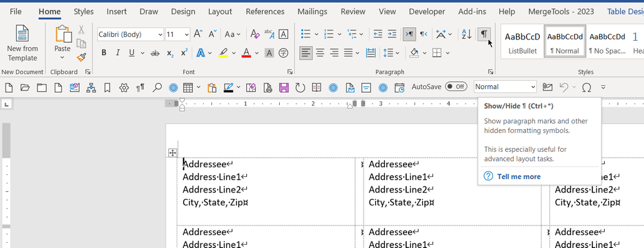Click the Clear All Formatting icon
The height and width of the screenshot is (248, 644).
255,34
